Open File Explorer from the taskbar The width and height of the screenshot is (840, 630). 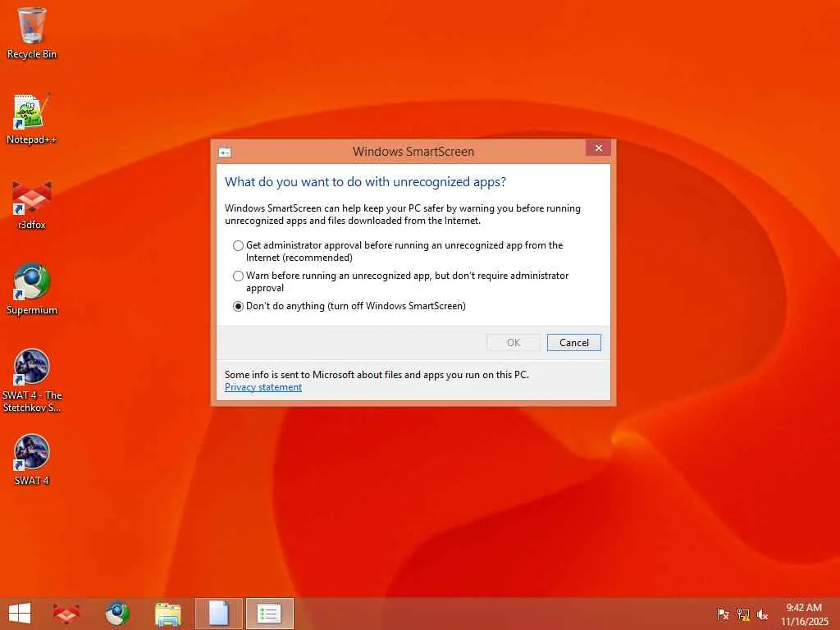tap(167, 614)
